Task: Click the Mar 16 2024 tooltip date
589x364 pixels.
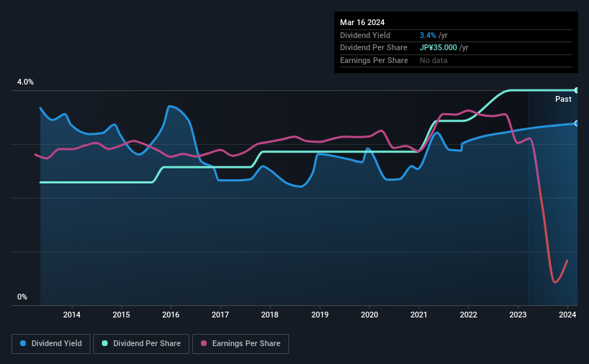Action: click(x=362, y=22)
